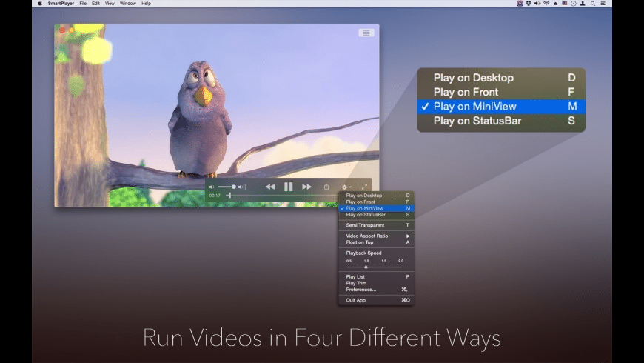Rewind the video
Image resolution: width=644 pixels, height=363 pixels.
[270, 187]
